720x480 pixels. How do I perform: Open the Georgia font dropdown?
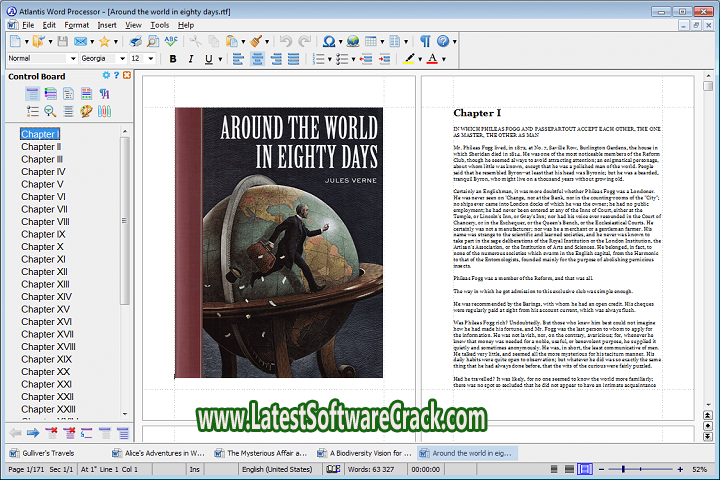pyautogui.click(x=122, y=59)
